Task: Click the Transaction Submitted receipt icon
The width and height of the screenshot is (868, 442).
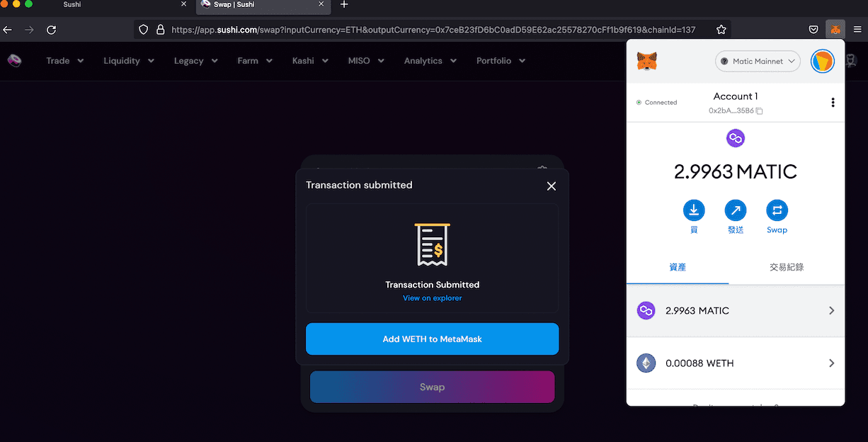Action: (432, 244)
